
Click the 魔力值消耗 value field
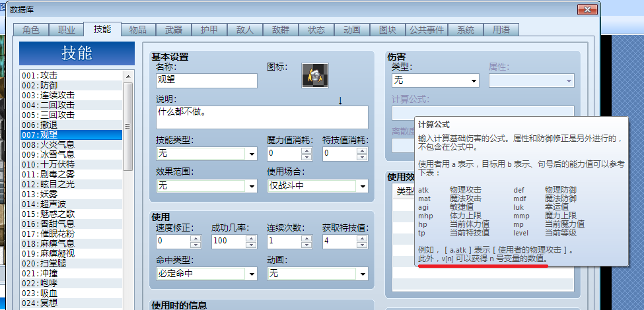[284, 154]
